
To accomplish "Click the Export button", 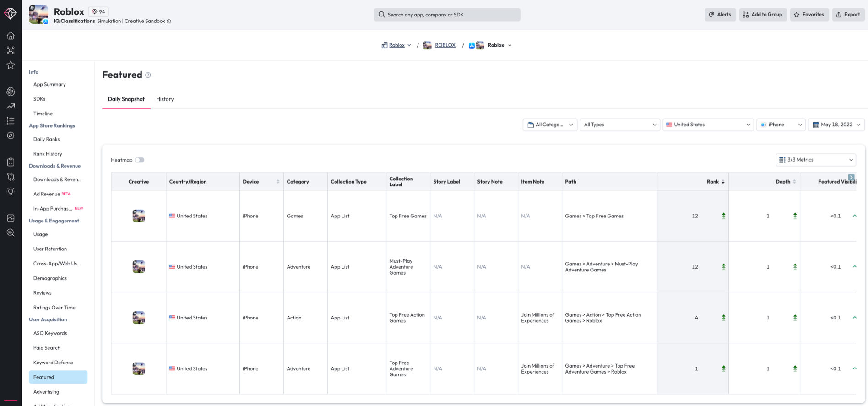I will (848, 15).
